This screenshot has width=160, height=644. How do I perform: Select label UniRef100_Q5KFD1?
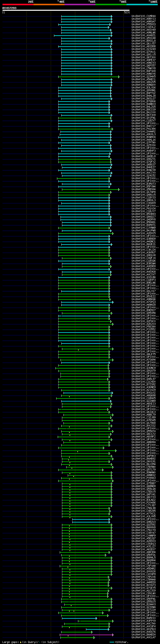pyautogui.click(x=143, y=555)
